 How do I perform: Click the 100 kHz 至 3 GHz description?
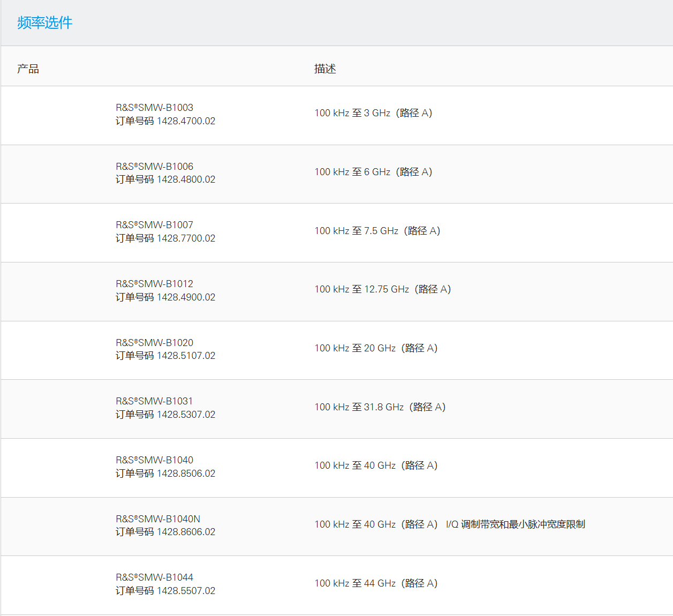coord(373,113)
